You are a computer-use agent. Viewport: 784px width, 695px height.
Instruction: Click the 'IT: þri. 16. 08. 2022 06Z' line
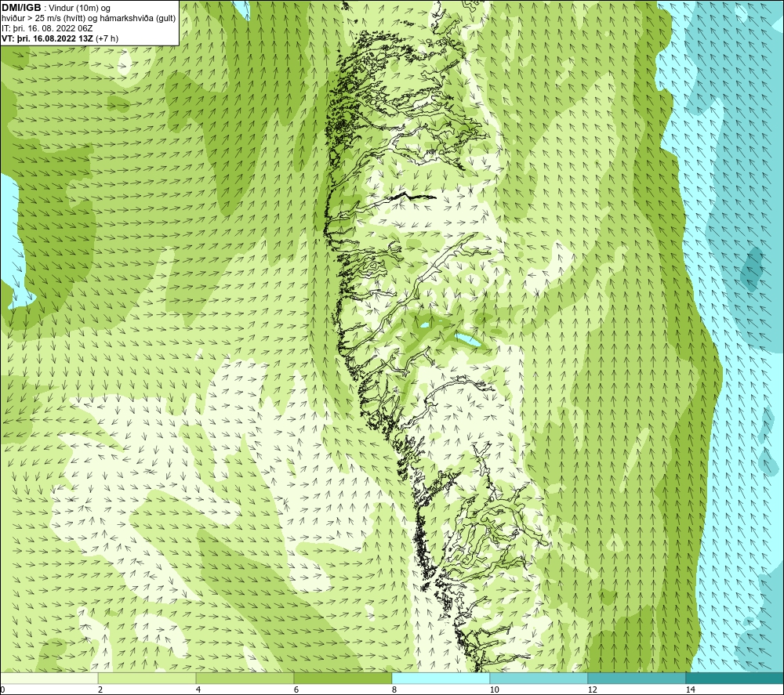[47, 28]
